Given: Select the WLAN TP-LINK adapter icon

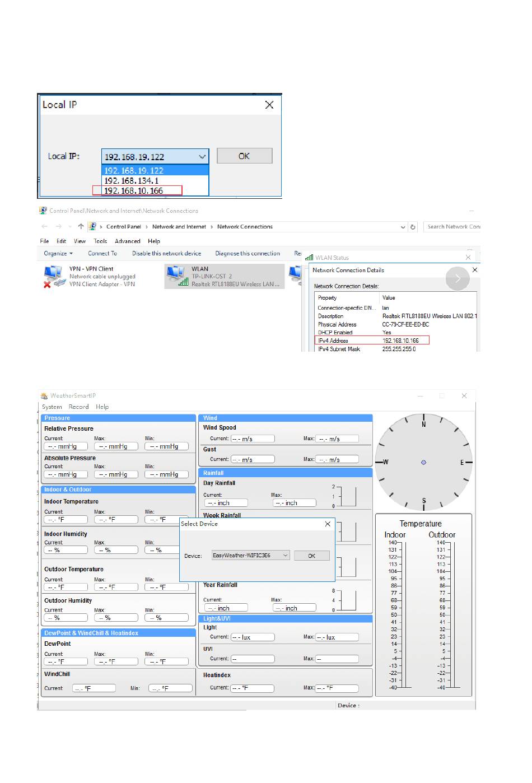Looking at the screenshot, I should [x=178, y=276].
